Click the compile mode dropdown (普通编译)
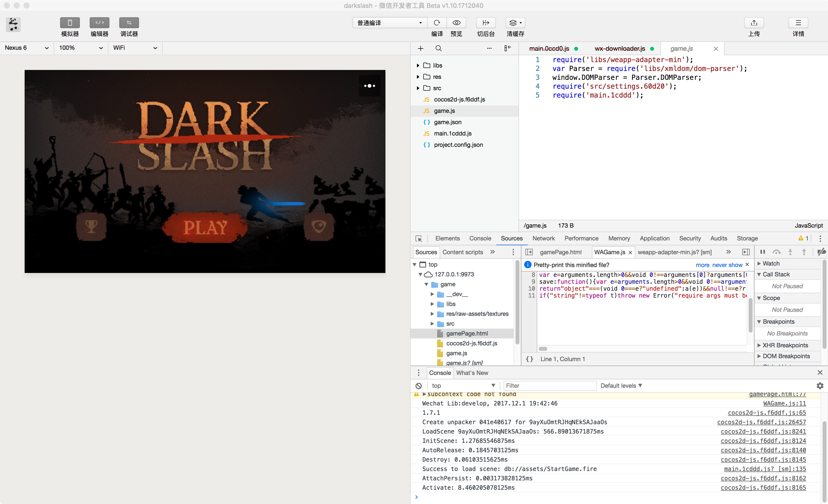This screenshot has height=504, width=828. (x=387, y=22)
